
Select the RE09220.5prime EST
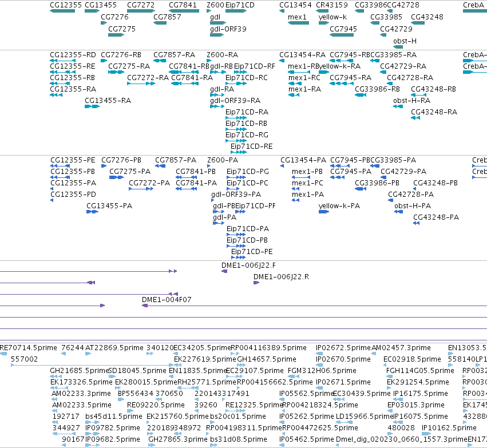[130, 411]
